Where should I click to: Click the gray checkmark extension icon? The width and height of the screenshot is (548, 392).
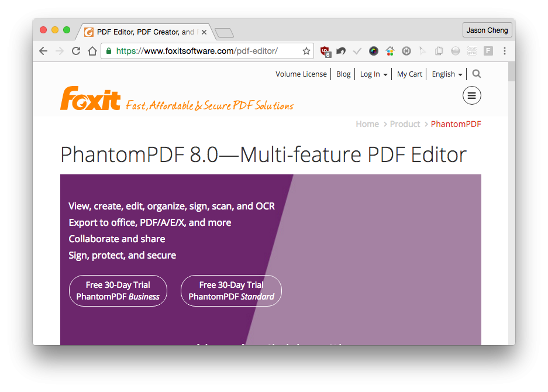[357, 51]
